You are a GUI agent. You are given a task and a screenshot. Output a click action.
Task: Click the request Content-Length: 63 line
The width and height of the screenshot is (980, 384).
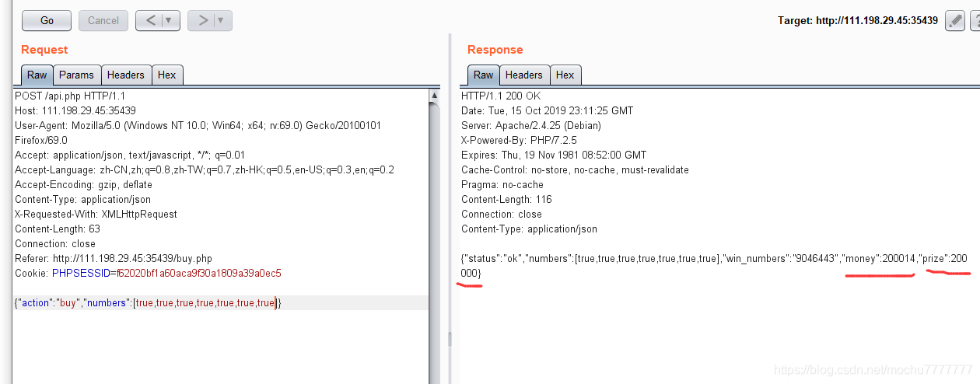point(58,229)
